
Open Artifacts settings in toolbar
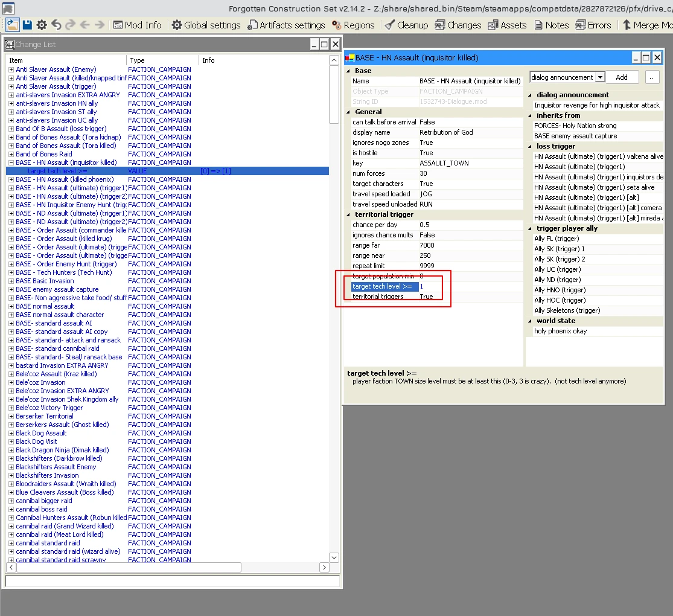point(286,25)
